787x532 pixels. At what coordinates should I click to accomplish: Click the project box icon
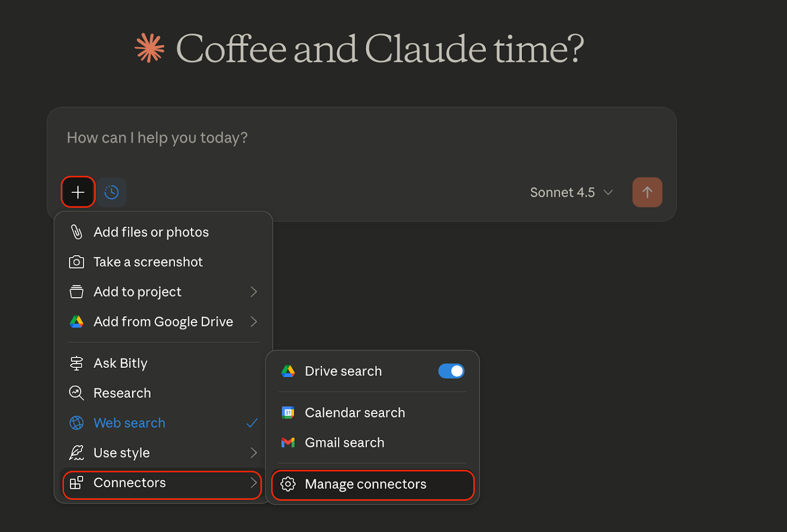coord(76,292)
